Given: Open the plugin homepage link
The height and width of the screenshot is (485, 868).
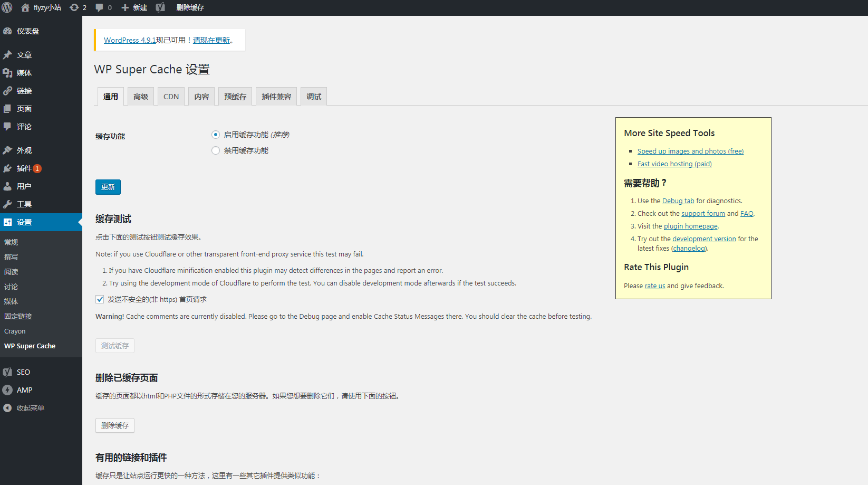Looking at the screenshot, I should coord(690,226).
